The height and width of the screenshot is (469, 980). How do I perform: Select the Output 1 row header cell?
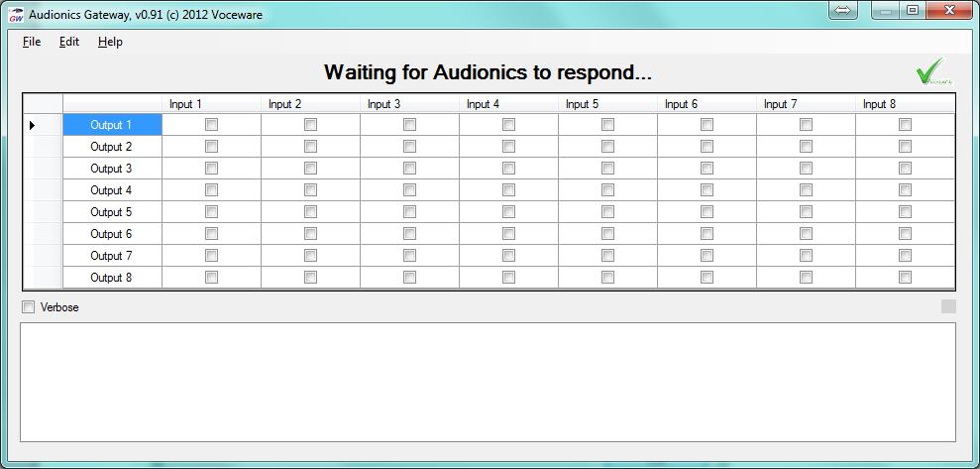tap(112, 125)
